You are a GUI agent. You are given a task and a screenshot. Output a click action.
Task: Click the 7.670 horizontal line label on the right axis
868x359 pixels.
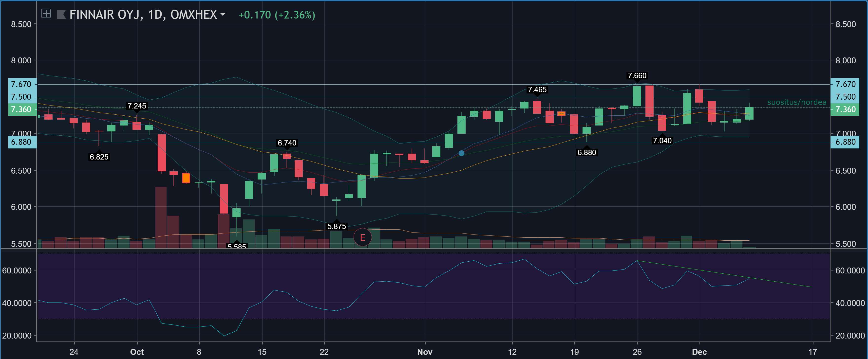845,84
